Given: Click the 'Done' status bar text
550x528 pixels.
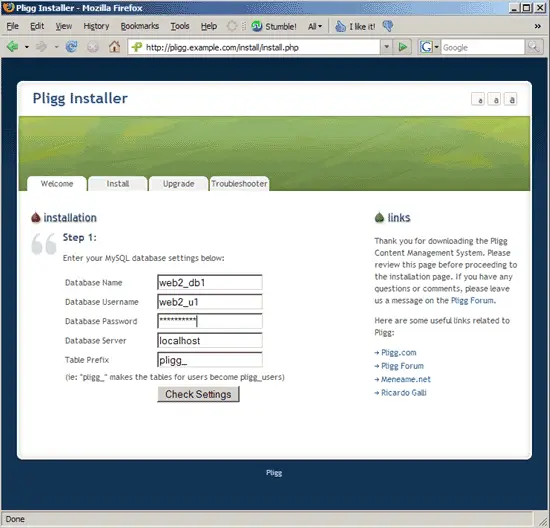Looking at the screenshot, I should click(x=15, y=519).
